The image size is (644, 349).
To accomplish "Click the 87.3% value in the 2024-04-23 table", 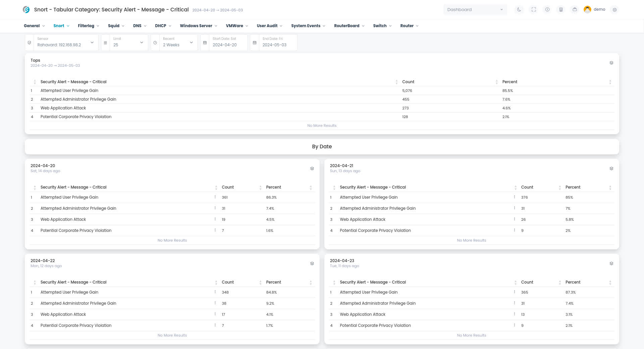I will 571,292.
